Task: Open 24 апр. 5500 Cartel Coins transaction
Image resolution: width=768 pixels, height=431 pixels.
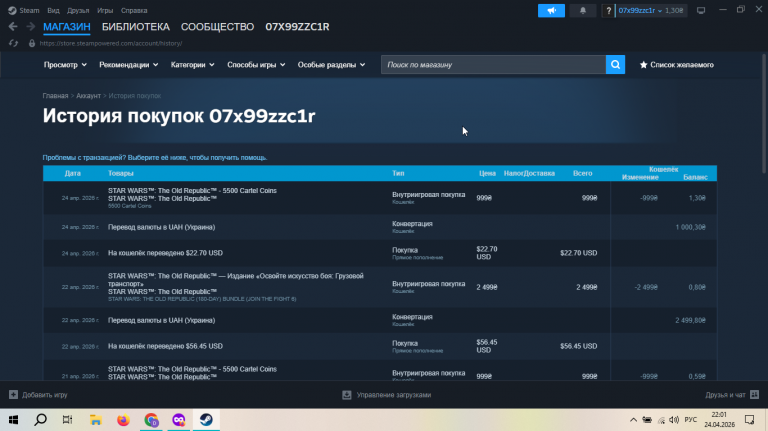Action: 380,198
